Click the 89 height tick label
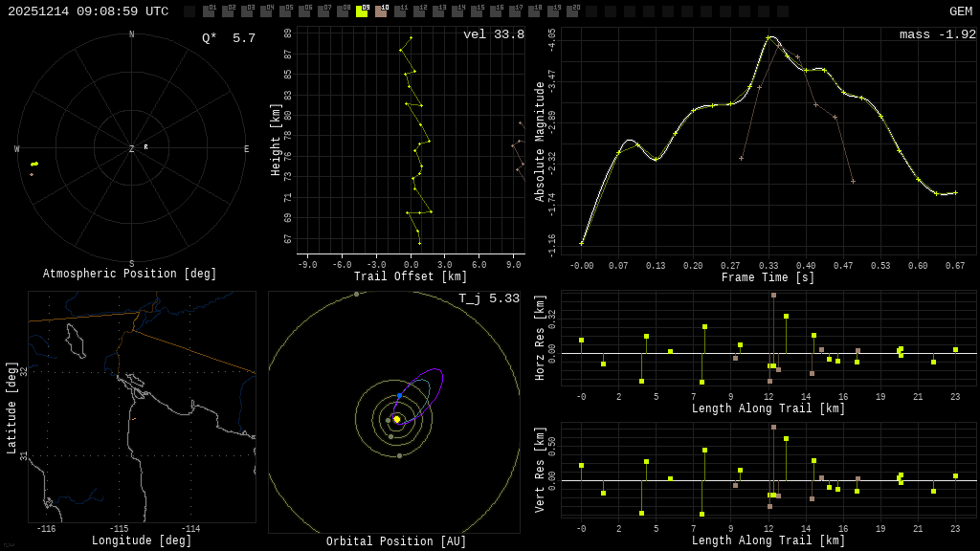980x551 pixels. [x=287, y=33]
